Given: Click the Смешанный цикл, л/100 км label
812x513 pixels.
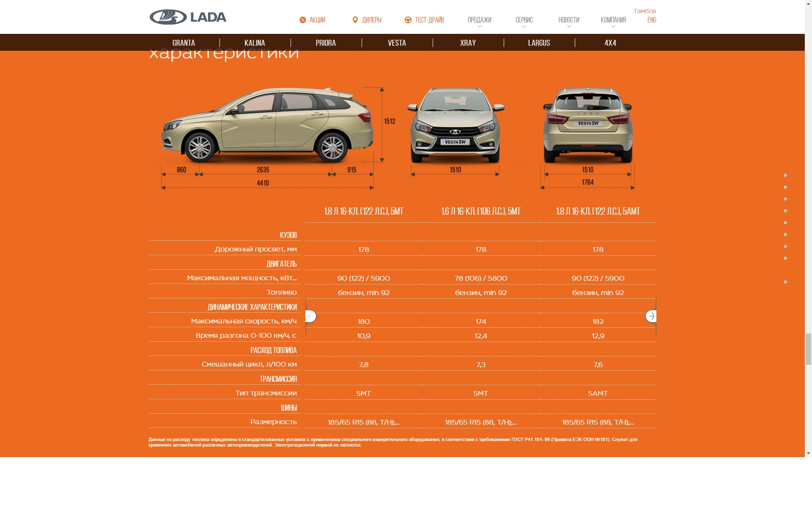Looking at the screenshot, I should pyautogui.click(x=249, y=364).
